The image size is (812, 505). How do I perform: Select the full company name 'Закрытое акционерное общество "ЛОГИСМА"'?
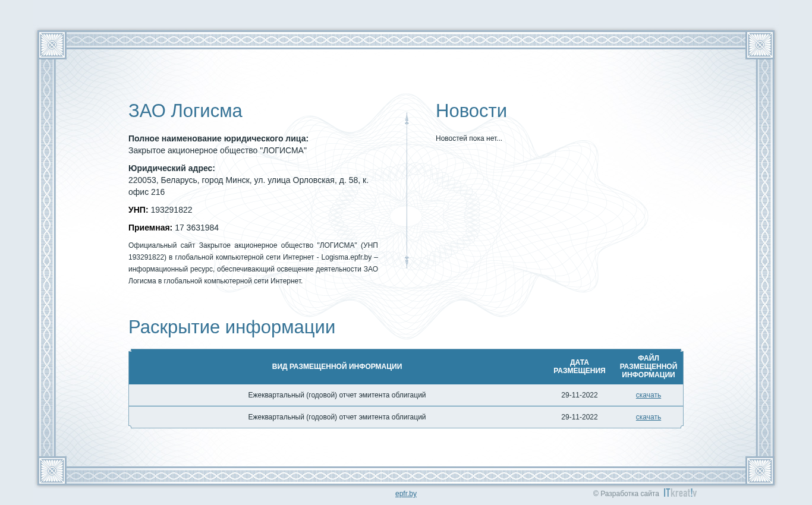pos(218,150)
